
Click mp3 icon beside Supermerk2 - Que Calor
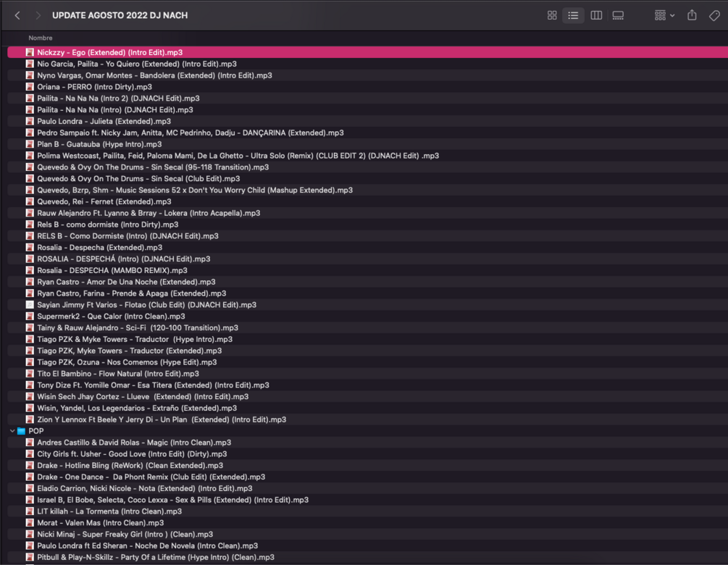30,316
